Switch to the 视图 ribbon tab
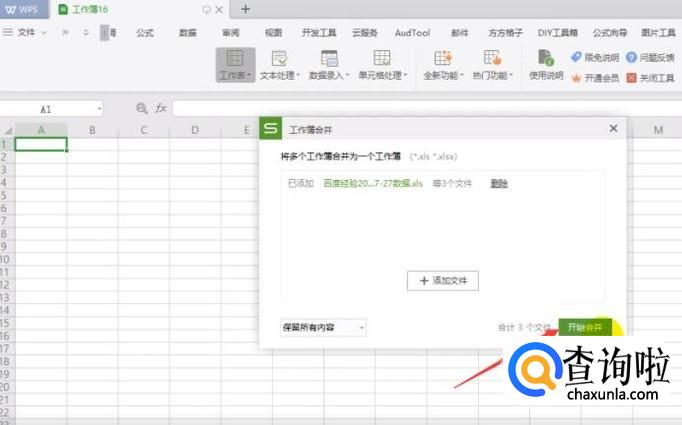The image size is (682, 425). pos(274,33)
